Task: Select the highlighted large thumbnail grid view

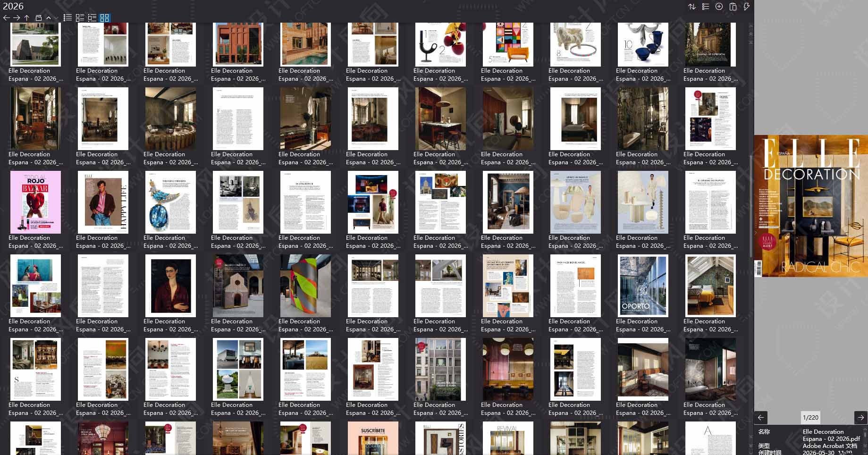Action: point(105,18)
